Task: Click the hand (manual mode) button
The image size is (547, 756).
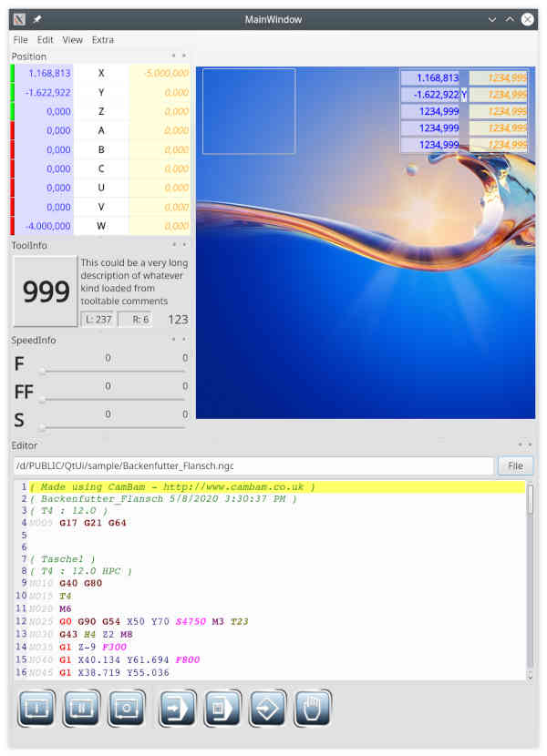Action: [x=313, y=708]
